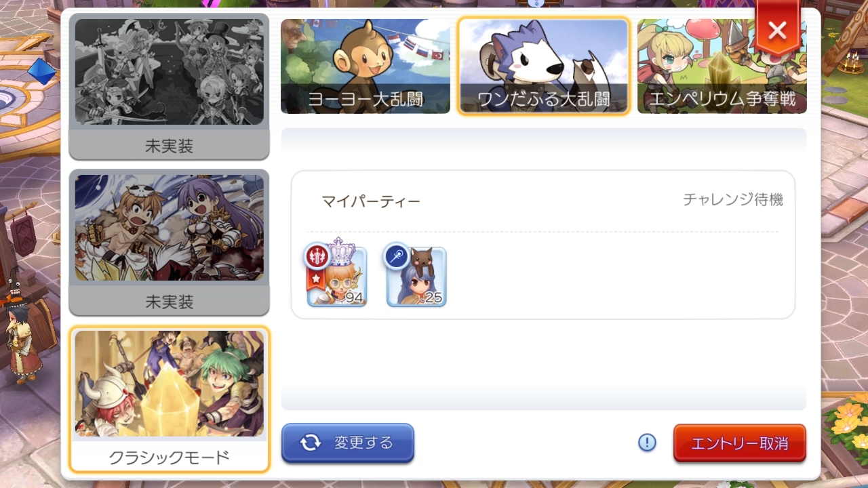
Task: Click the blue info exclamation icon
Action: (648, 443)
